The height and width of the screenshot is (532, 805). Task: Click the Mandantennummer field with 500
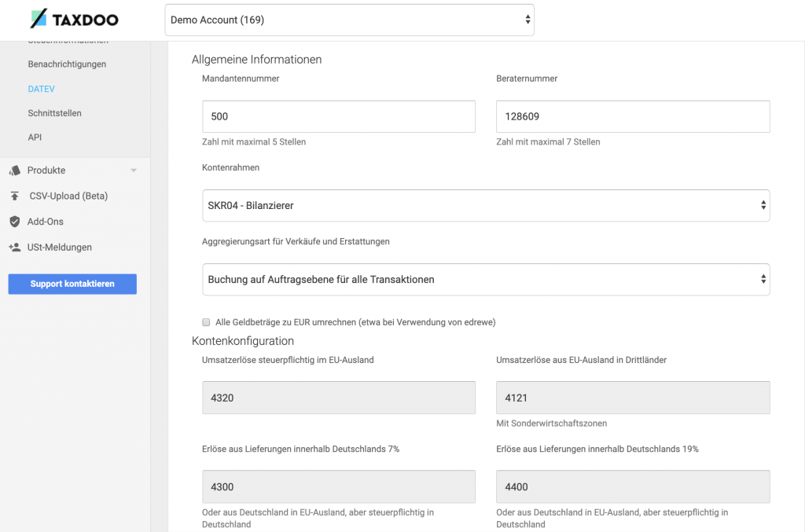pos(339,116)
